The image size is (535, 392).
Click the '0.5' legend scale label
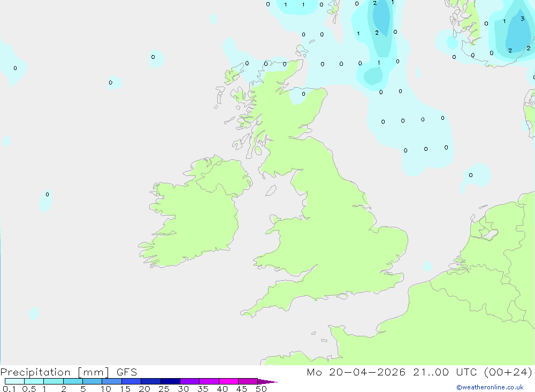(x=29, y=389)
